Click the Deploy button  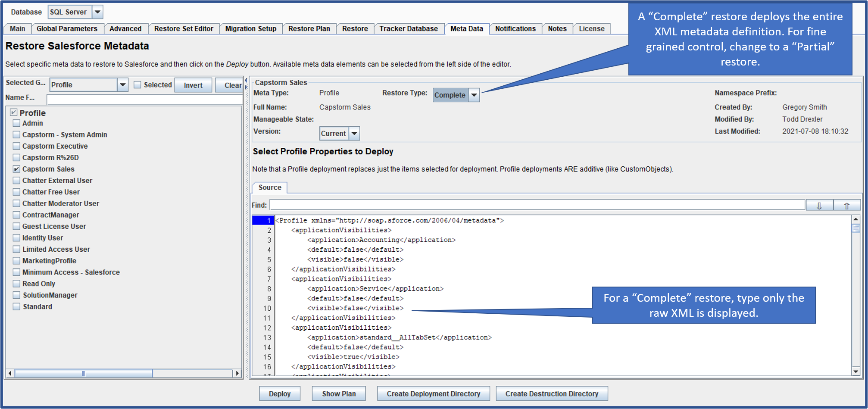tap(280, 393)
